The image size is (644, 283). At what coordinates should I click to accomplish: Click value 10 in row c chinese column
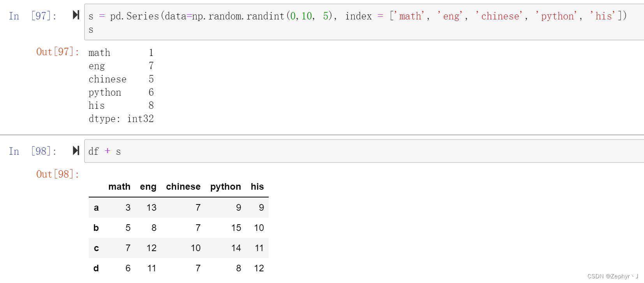click(195, 248)
